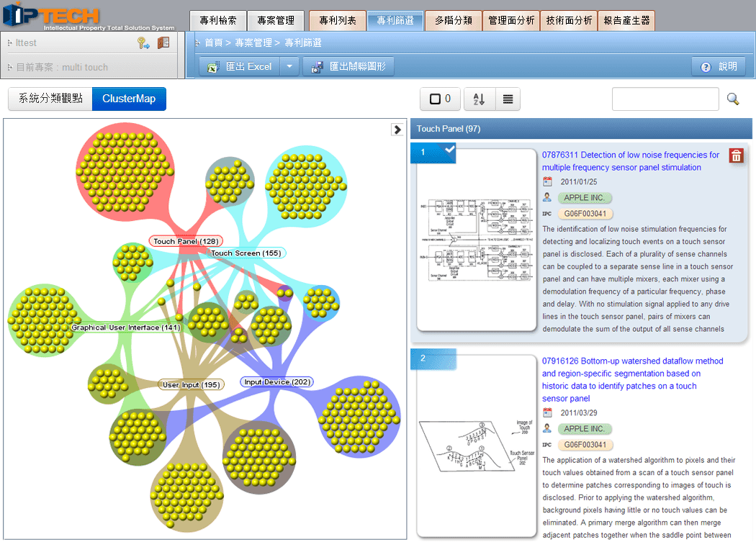Open second patent watershed drawing thumbnail
Image resolution: width=756 pixels, height=542 pixels.
[477, 446]
